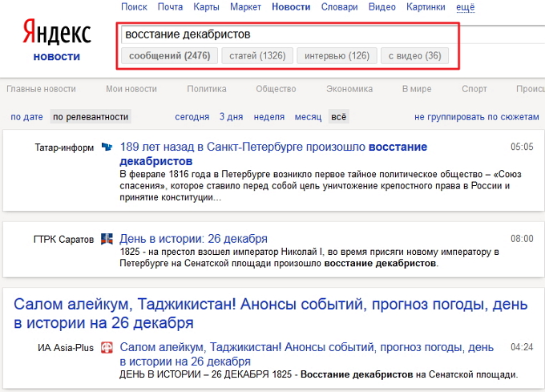Open article 189 лет назад в Санкт-Петербурге

point(273,154)
